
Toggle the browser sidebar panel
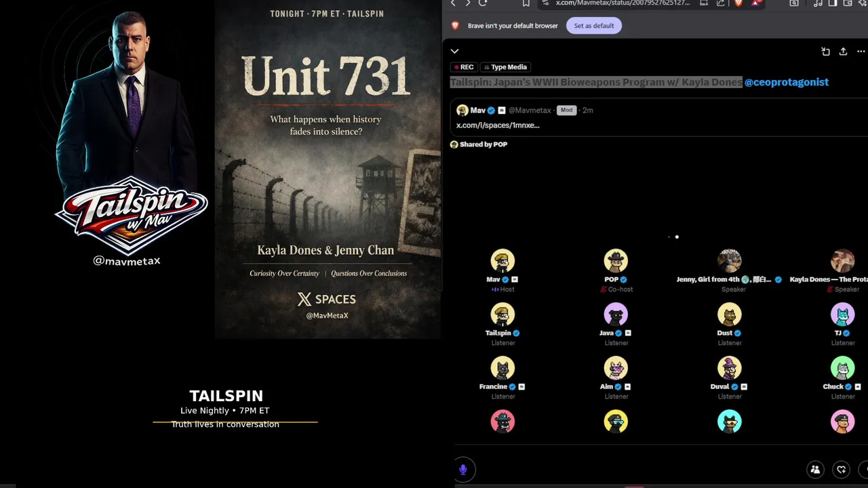(833, 3)
